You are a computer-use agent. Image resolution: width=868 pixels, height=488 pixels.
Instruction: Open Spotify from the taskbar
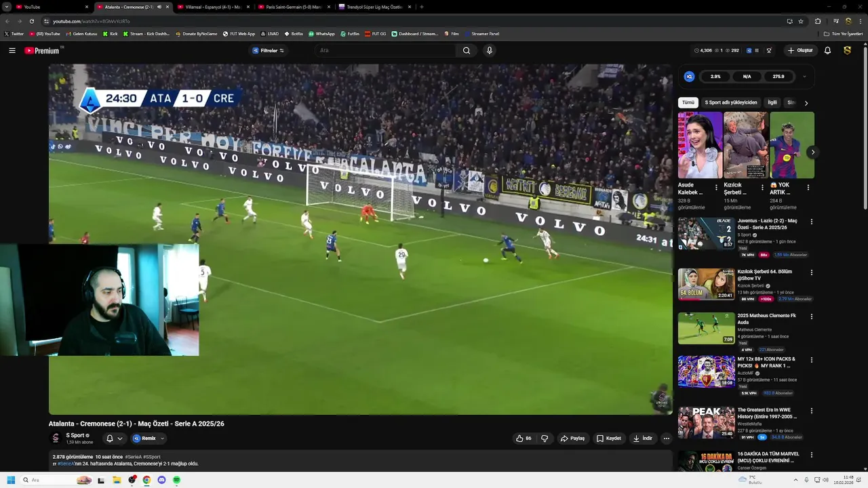click(x=176, y=480)
